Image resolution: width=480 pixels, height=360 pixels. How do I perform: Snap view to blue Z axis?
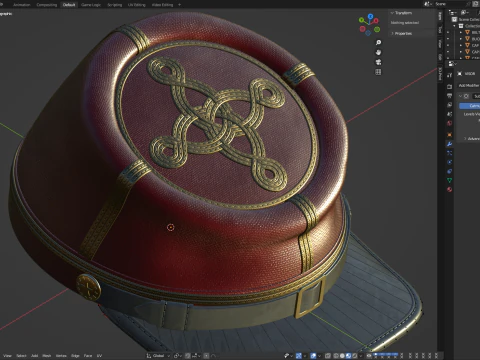pyautogui.click(x=370, y=16)
